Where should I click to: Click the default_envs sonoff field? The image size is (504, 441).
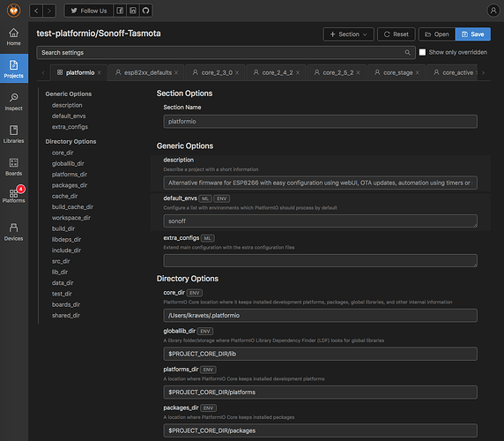tap(320, 221)
